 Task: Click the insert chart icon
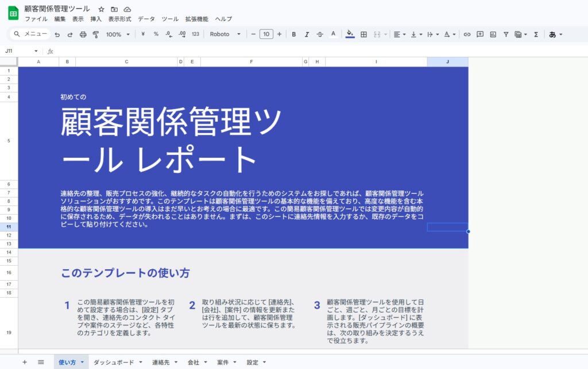pyautogui.click(x=493, y=34)
